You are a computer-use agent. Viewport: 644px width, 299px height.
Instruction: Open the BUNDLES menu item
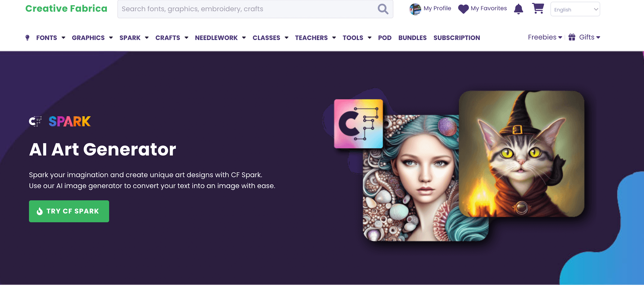(x=412, y=38)
